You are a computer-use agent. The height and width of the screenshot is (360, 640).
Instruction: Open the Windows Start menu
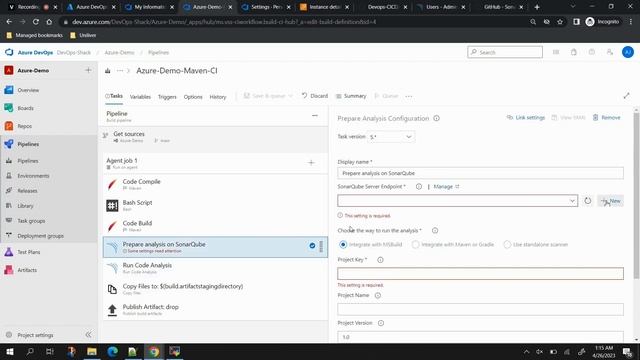click(9, 351)
